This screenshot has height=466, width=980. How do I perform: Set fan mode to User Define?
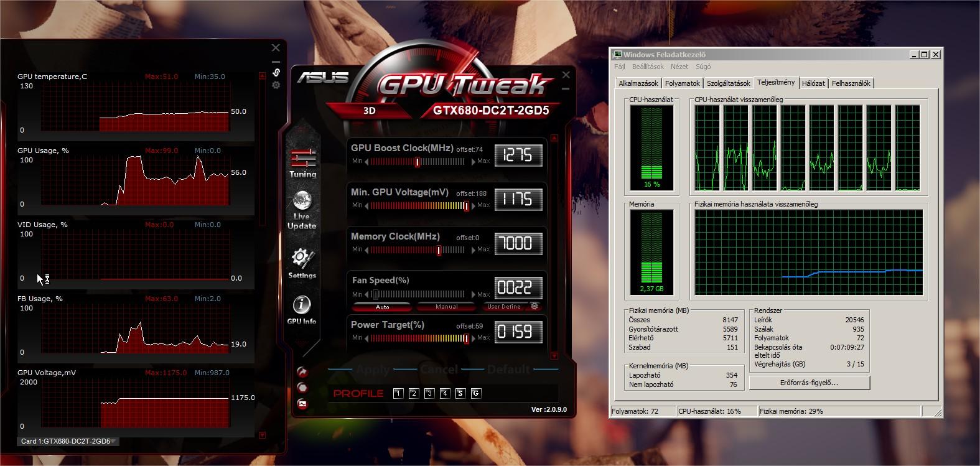tap(505, 307)
